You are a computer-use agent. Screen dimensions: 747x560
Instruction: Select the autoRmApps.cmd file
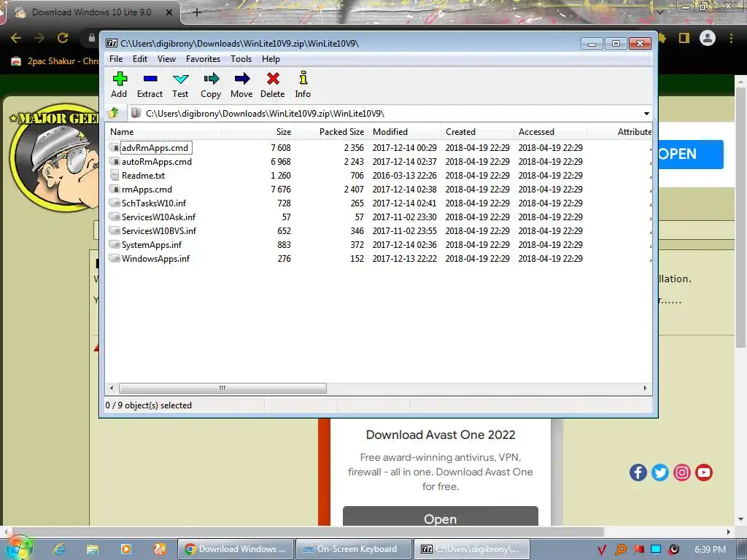coord(157,161)
